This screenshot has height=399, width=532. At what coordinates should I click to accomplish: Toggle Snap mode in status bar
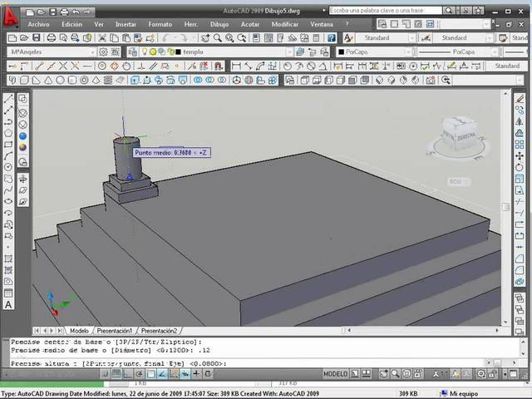(105, 374)
